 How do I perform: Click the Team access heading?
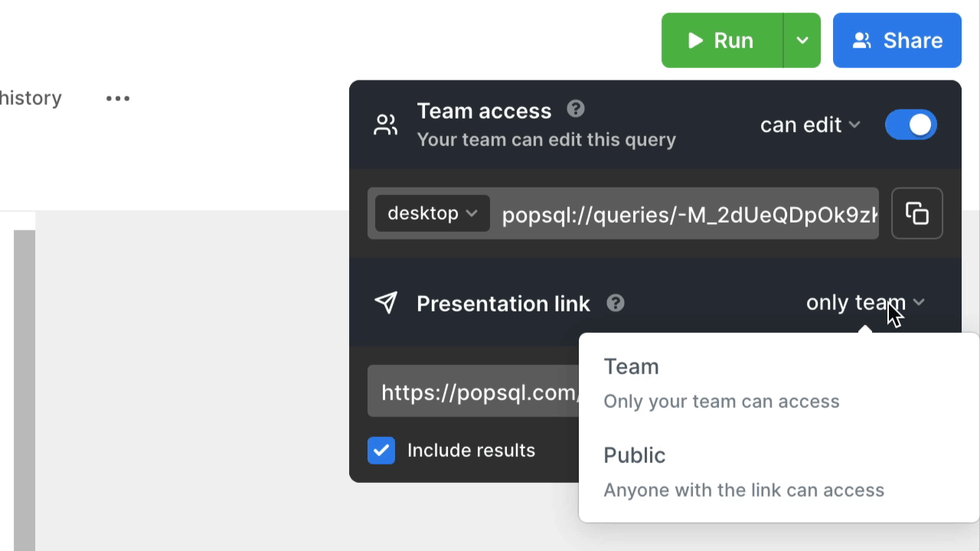[x=484, y=111]
